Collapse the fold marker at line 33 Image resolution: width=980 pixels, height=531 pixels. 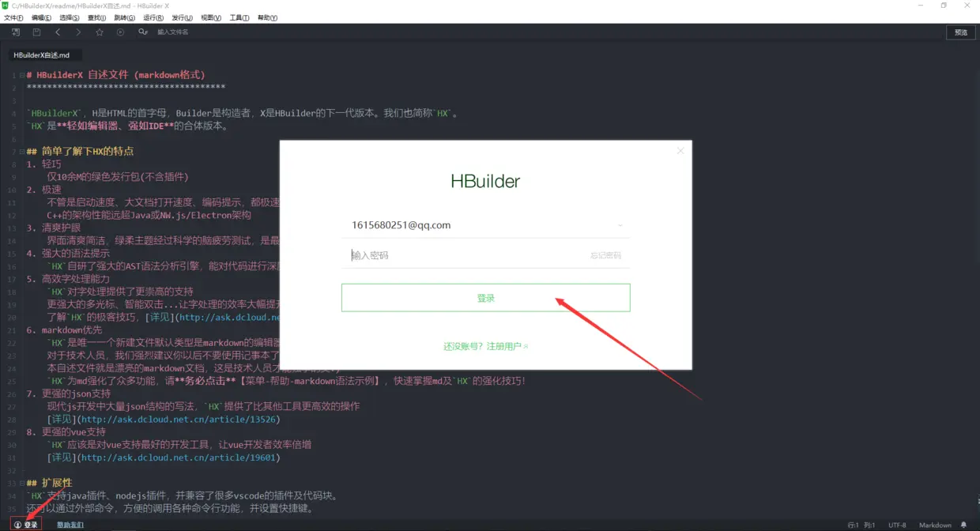tap(21, 483)
